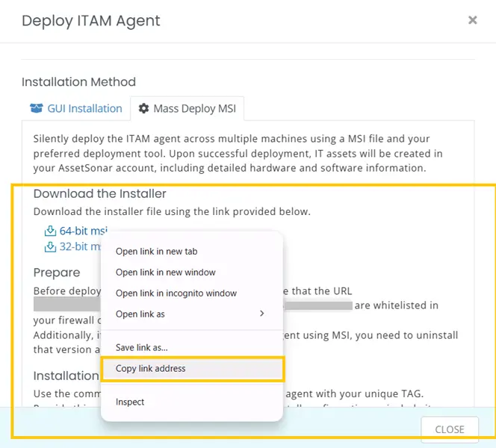Open the 64-bit msi download link

(83, 231)
